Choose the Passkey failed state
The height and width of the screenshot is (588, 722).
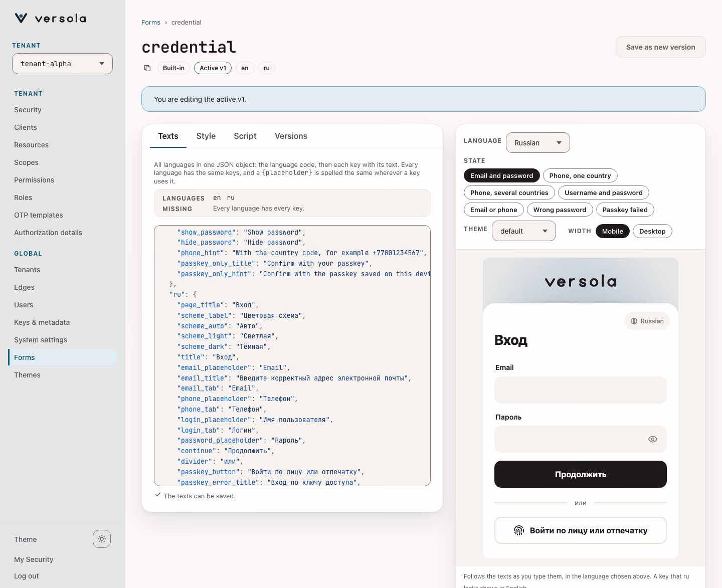625,210
